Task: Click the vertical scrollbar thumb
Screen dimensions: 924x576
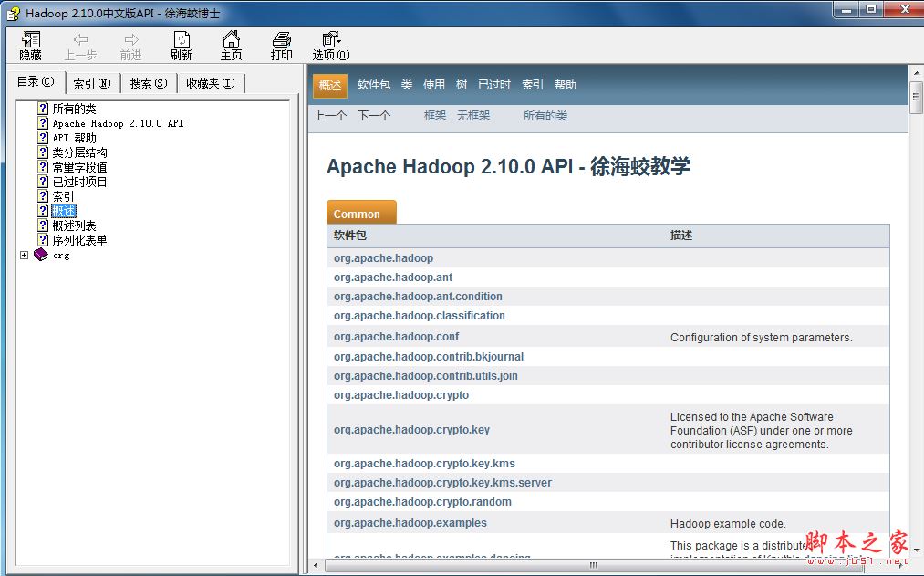Action: click(917, 98)
